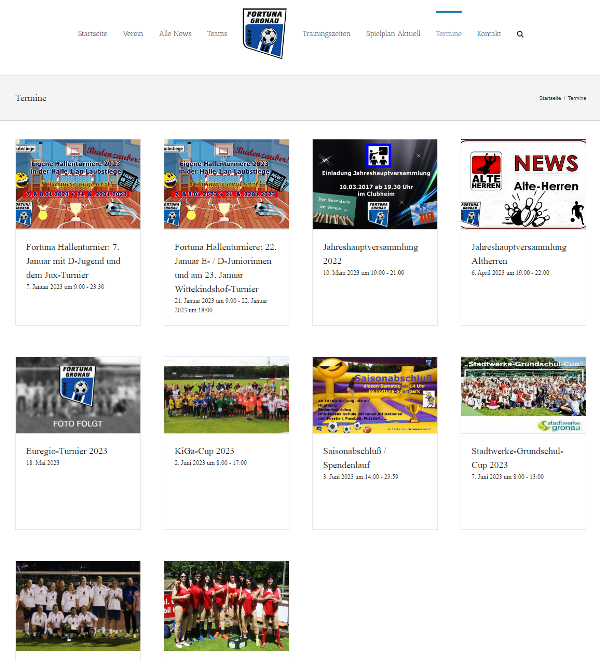Open Alle News menu item
The image size is (600, 661).
tap(175, 33)
